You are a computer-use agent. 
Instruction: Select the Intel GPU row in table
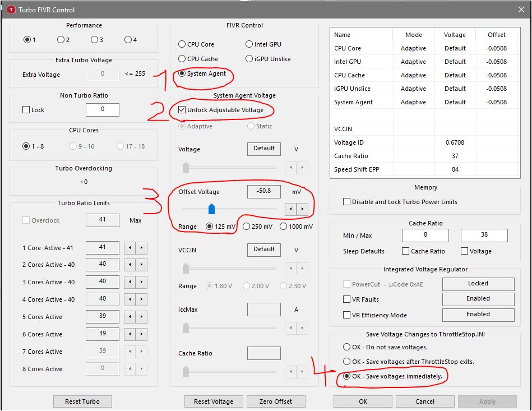(425, 62)
